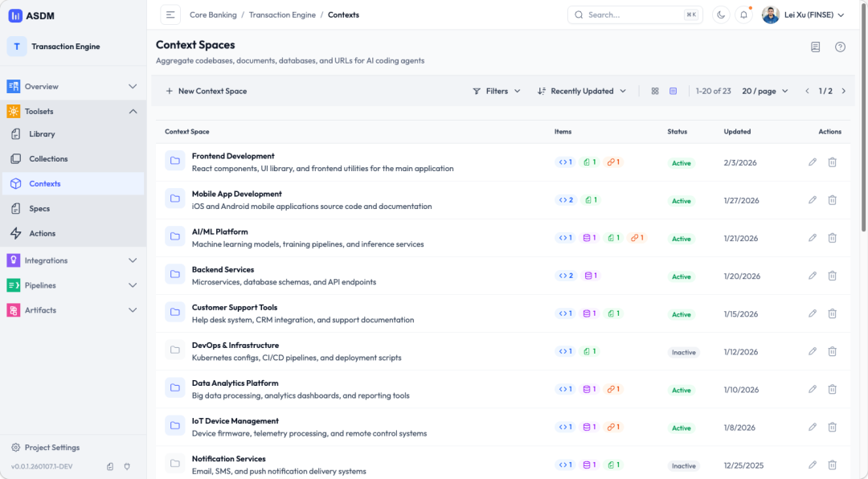The image size is (868, 479).
Task: Navigate to Transaction Engine breadcrumb
Action: click(282, 15)
